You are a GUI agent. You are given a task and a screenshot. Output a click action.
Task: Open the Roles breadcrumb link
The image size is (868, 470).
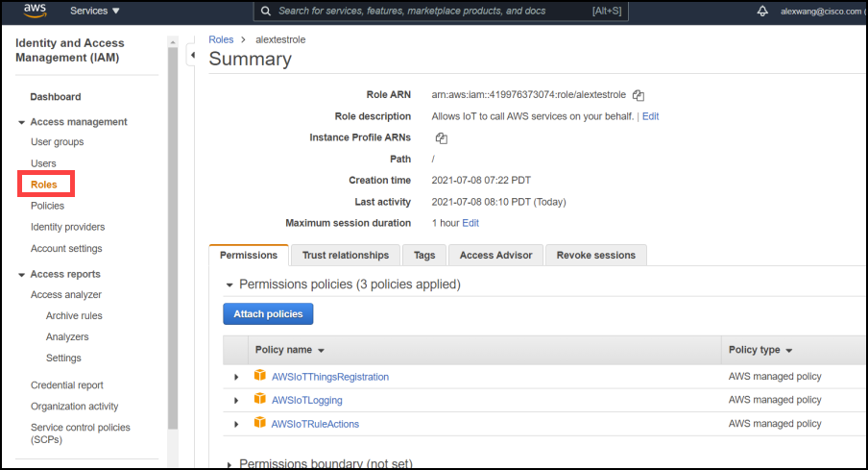(x=221, y=39)
